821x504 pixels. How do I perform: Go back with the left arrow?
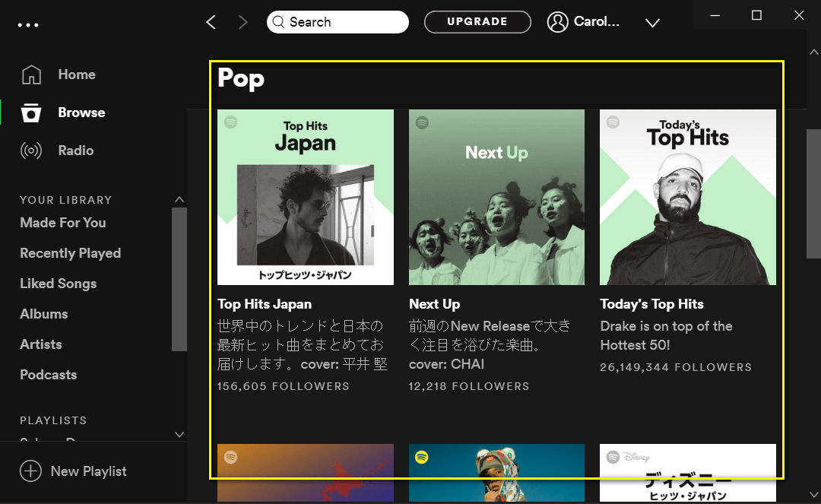[x=211, y=22]
